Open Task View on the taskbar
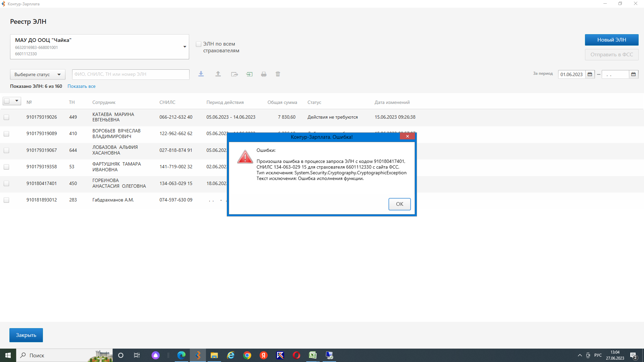 (137, 355)
